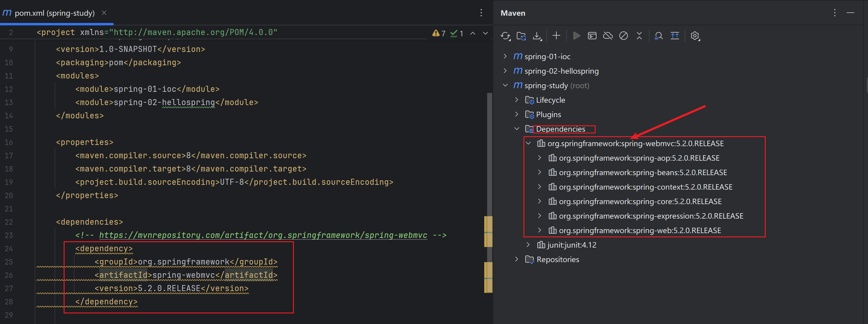Screen dimensions: 868x324
Task: Select spring-study (root) project
Action: tap(557, 85)
